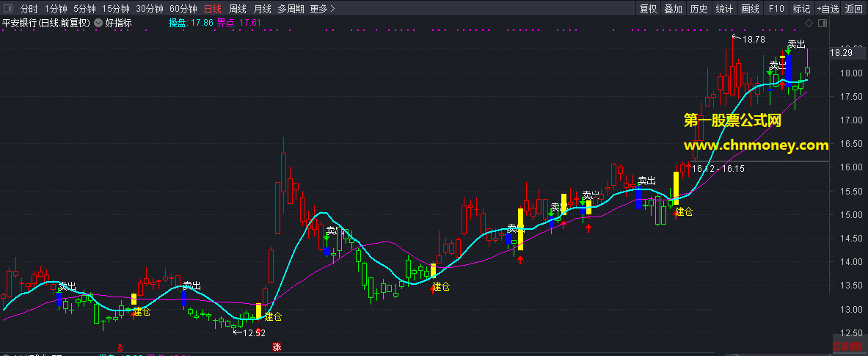The image size is (868, 356).
Task: Click the 界点: 17.61 value
Action: [238, 23]
